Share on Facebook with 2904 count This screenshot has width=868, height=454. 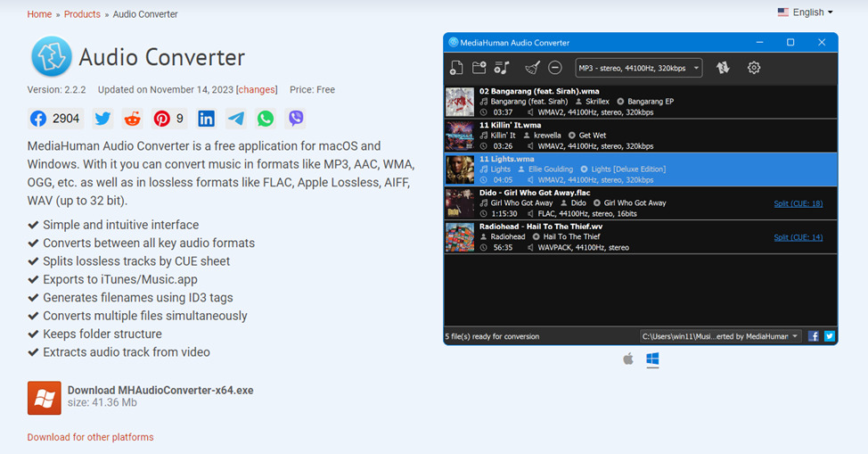click(55, 119)
